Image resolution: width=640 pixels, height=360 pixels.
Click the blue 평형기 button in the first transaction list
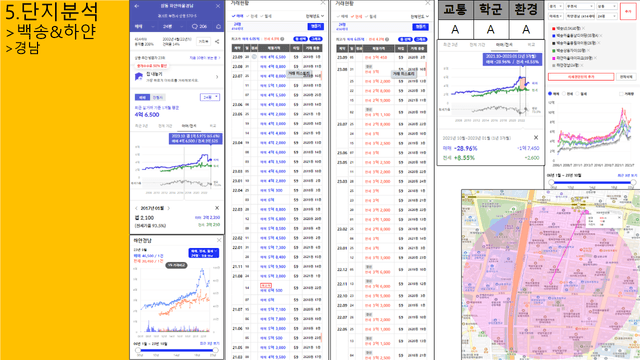[315, 26]
